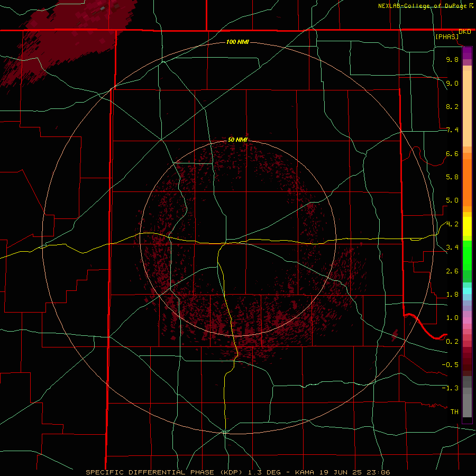Click the 1.0 legend value
476x476 pixels.
452,318
